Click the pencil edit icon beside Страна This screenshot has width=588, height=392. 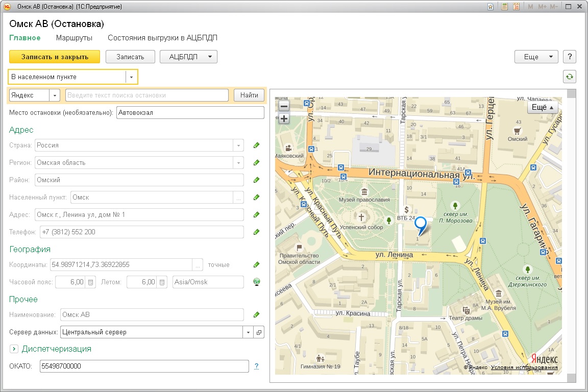click(257, 145)
